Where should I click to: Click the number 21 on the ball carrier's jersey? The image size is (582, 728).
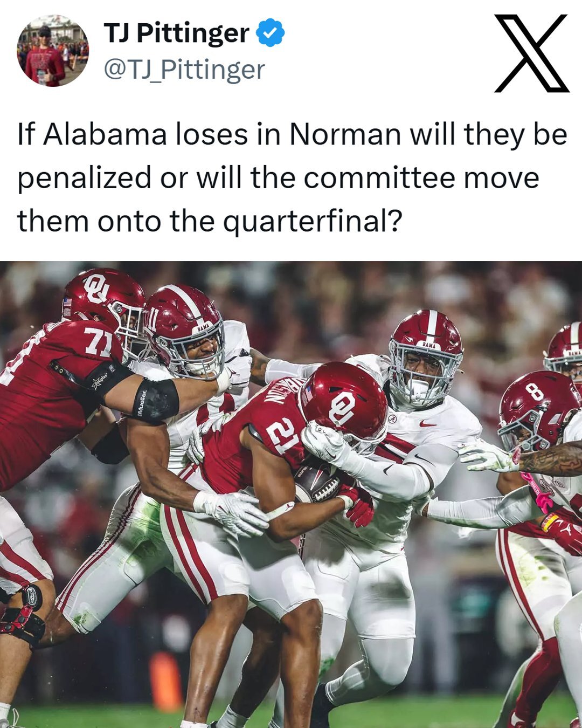click(282, 435)
